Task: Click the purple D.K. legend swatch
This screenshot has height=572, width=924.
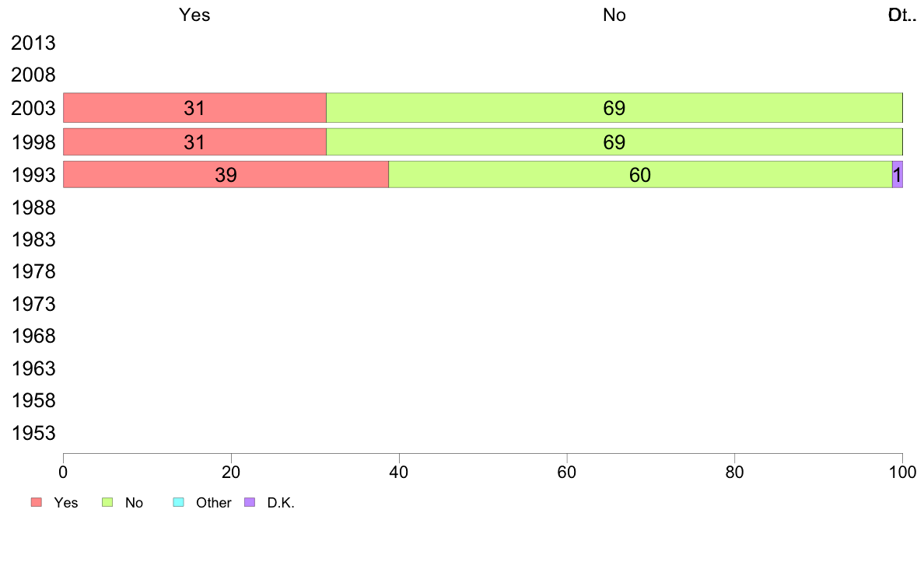Action: (x=250, y=502)
